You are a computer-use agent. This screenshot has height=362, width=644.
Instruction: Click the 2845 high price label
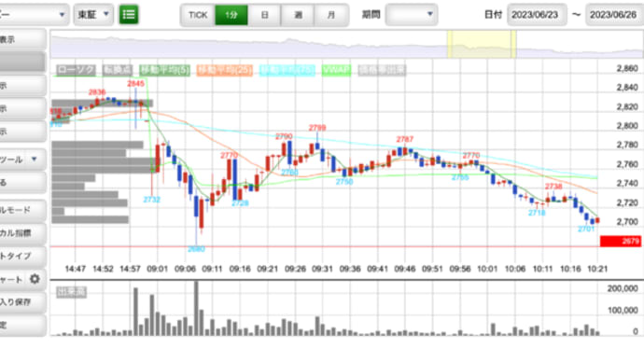[135, 84]
